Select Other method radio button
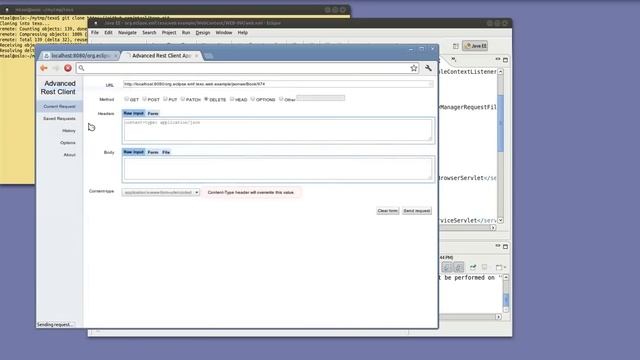640x360 pixels. [x=281, y=99]
